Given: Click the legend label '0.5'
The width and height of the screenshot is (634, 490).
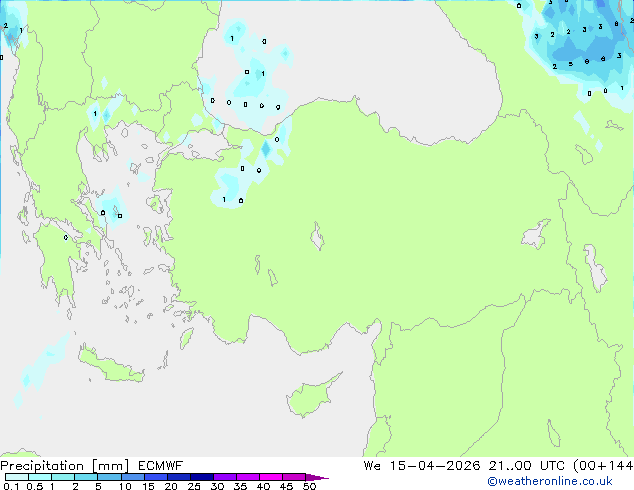Looking at the screenshot, I should tap(35, 486).
